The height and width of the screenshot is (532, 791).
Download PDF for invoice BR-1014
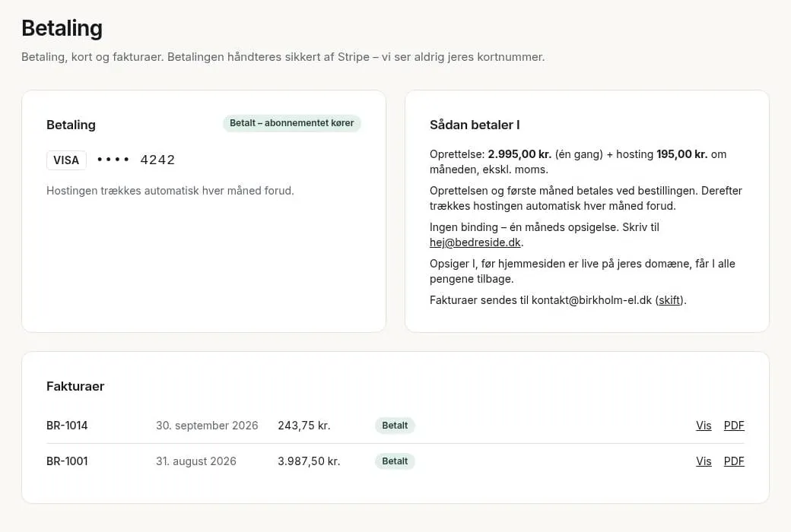[733, 426]
